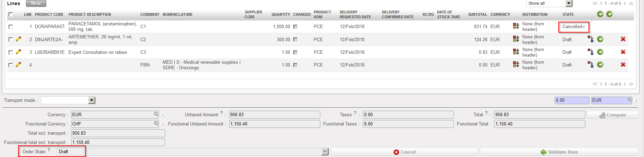Click the currency search magnifier for EUR
This screenshot has width=644, height=157.
tap(156, 114)
